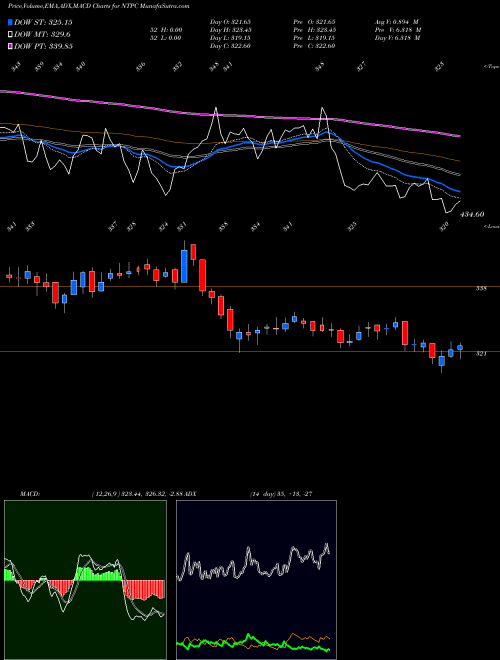Click the DOW PT value label
Viewport: 500px width, 660px height.
pyautogui.click(x=43, y=46)
